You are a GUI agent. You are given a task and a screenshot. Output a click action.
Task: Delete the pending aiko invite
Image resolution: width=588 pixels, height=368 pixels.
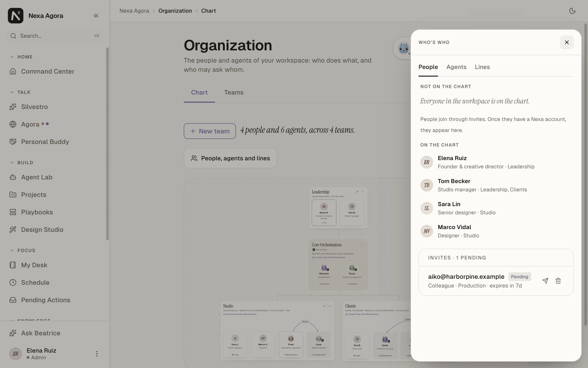pos(558,281)
